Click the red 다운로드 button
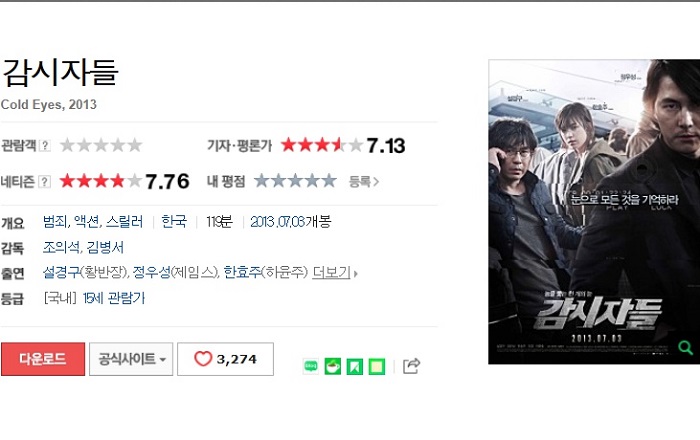Viewport: 700px width, 440px height. 43,359
